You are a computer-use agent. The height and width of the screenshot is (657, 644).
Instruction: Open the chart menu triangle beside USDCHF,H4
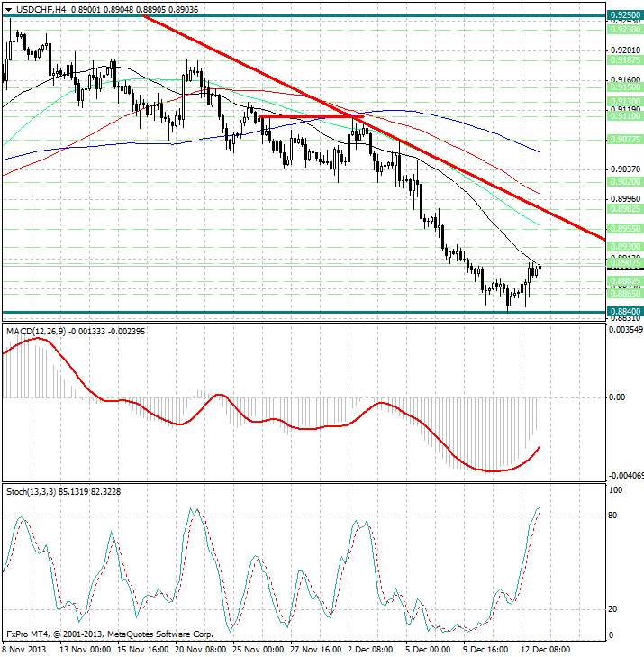(9, 10)
